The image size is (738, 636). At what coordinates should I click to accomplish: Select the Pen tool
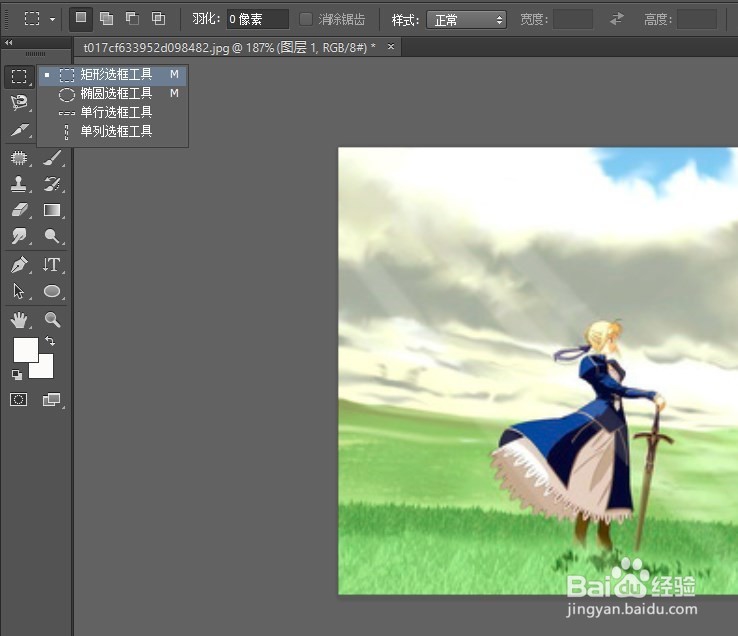(19, 265)
